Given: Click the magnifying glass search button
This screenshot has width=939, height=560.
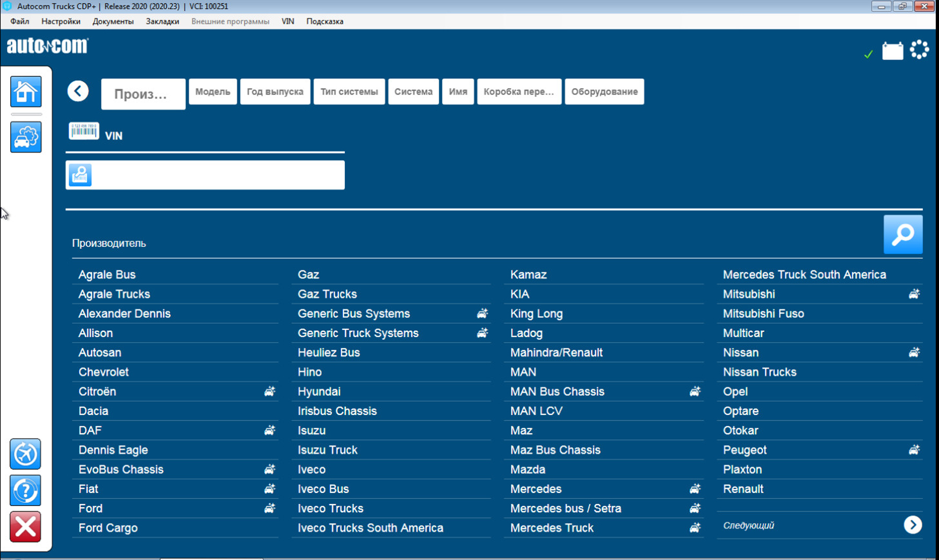Looking at the screenshot, I should coord(902,235).
